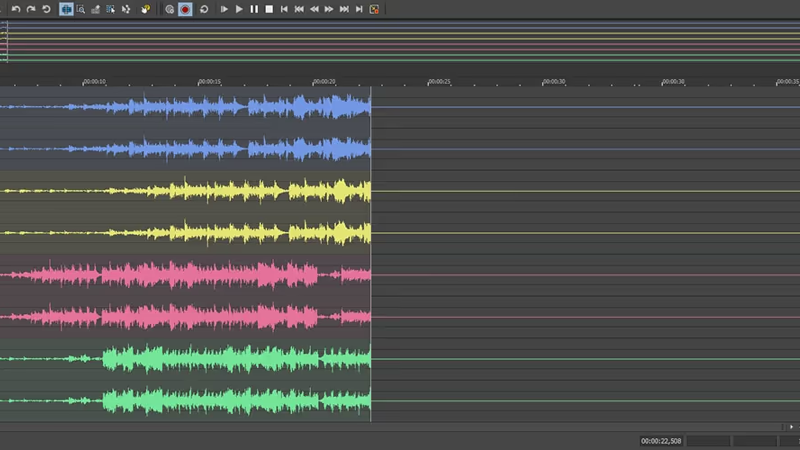Select the Magnify zoom tool
Image resolution: width=800 pixels, height=450 pixels.
coord(81,9)
